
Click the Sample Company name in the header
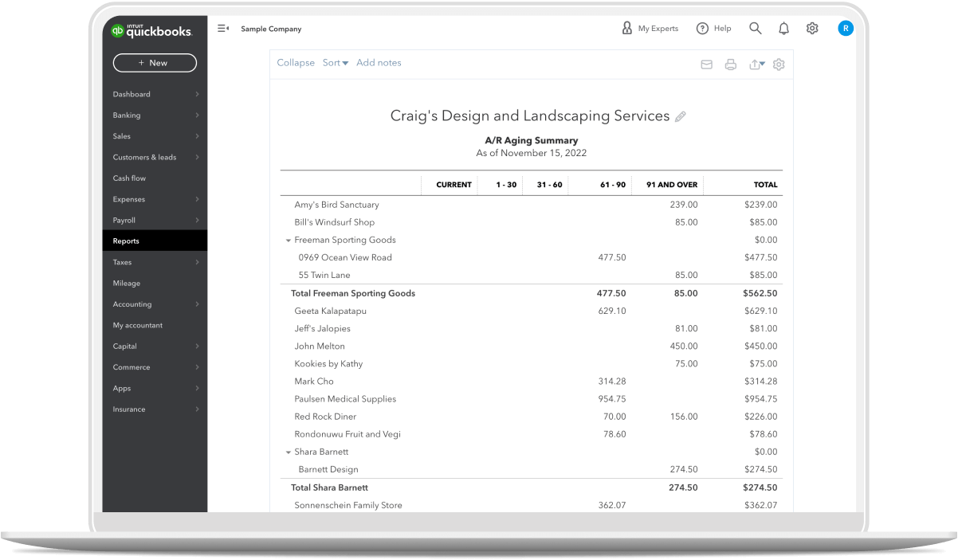pyautogui.click(x=271, y=28)
